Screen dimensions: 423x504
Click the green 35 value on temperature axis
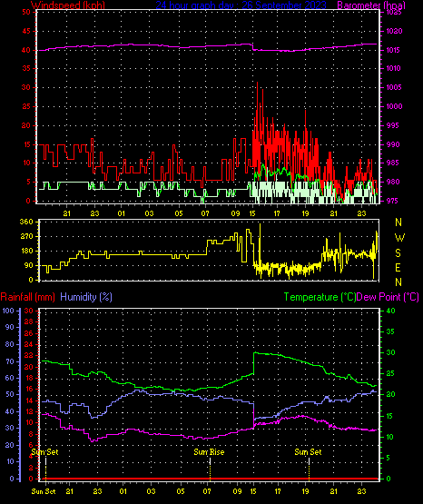(390, 331)
